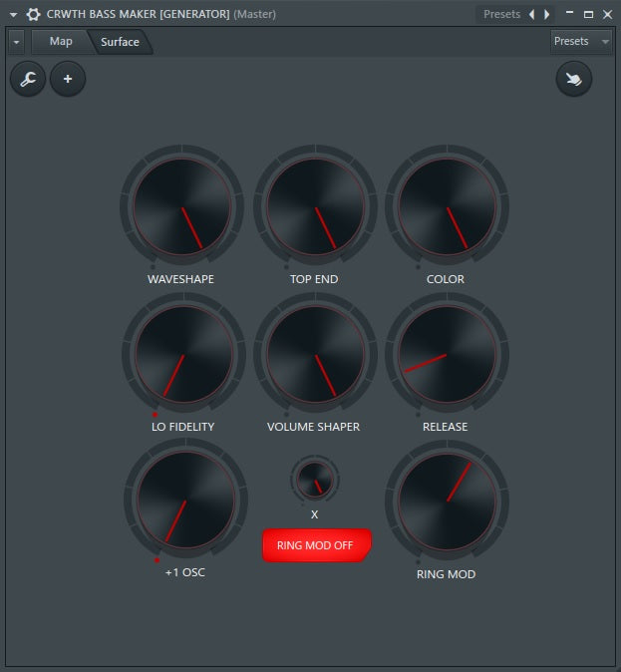Switch to the Map tab

61,41
